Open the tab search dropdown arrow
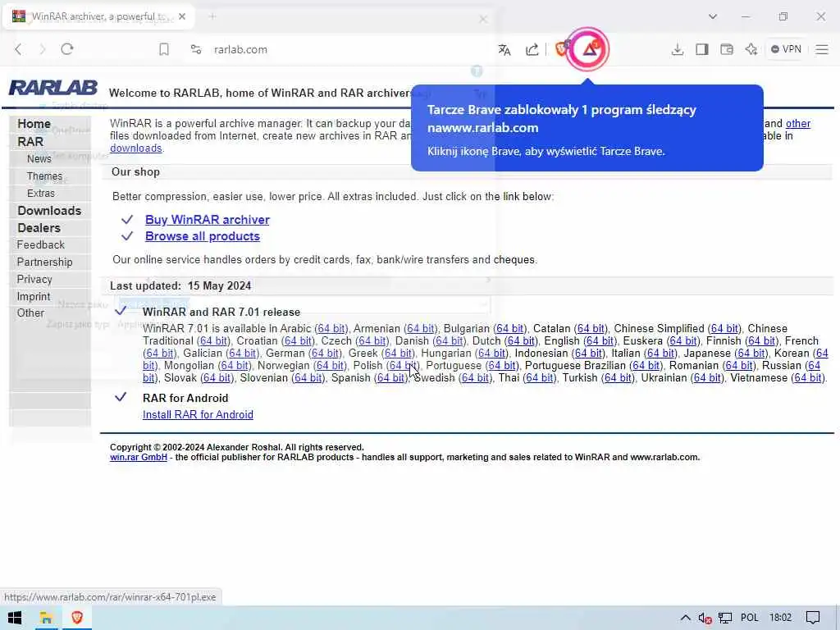Image resolution: width=840 pixels, height=630 pixels. coord(713,16)
